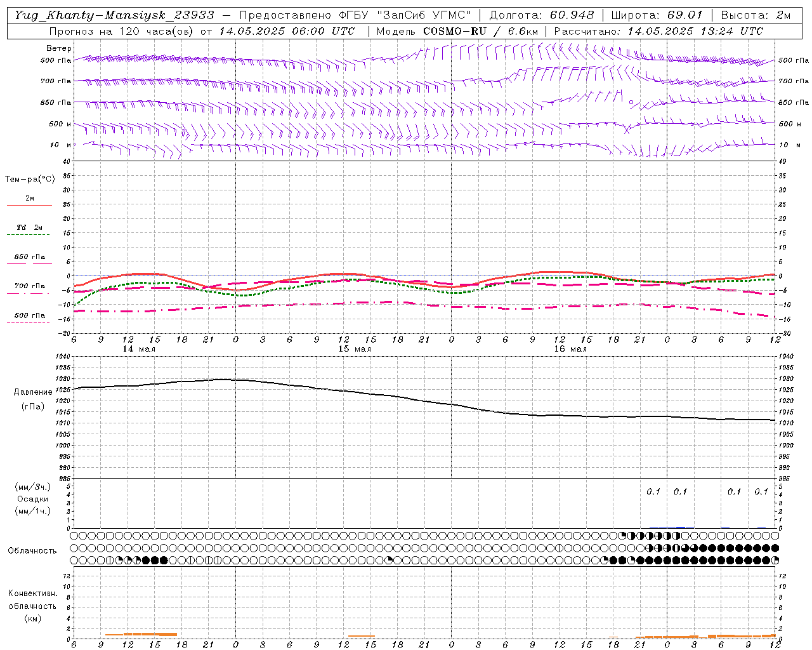Click the (мм/1ч.) precipitation unit label
This screenshot has width=812, height=650.
point(33,511)
